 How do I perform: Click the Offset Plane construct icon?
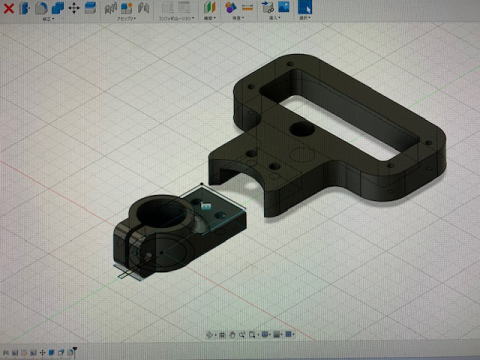[x=210, y=8]
